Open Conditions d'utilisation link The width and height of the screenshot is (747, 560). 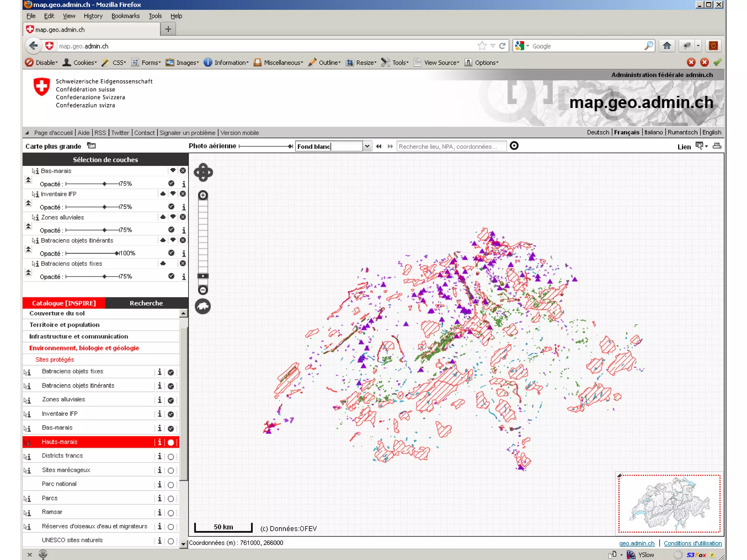(692, 543)
